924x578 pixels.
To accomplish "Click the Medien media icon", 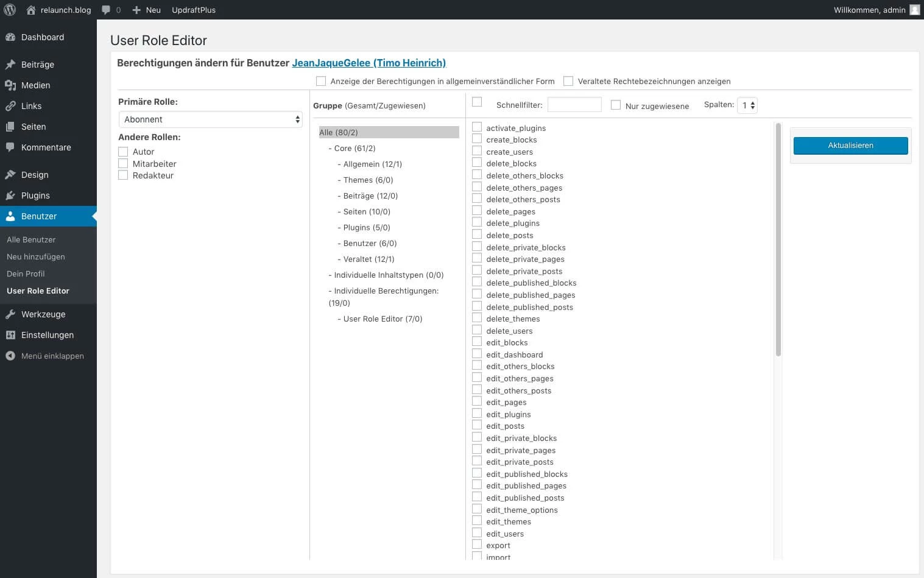I will click(10, 85).
